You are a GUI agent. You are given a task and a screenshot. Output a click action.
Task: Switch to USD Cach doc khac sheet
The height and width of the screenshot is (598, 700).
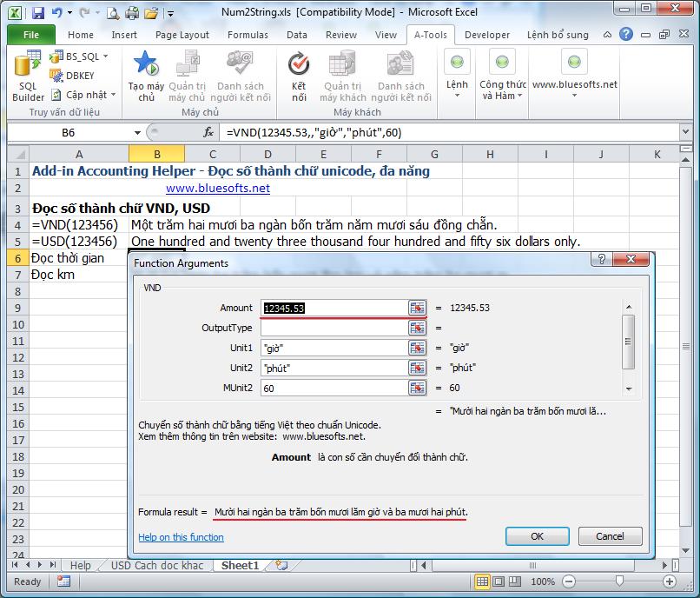tap(157, 566)
